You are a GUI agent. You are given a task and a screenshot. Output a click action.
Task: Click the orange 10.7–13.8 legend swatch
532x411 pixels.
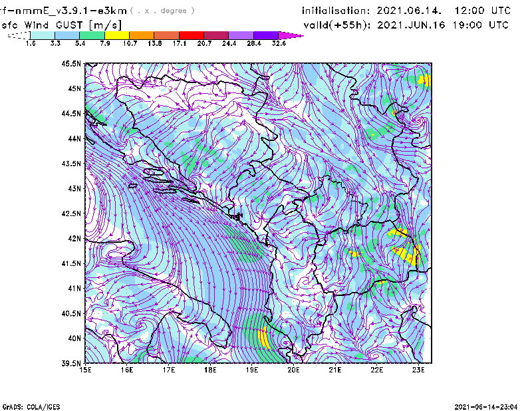(142, 35)
